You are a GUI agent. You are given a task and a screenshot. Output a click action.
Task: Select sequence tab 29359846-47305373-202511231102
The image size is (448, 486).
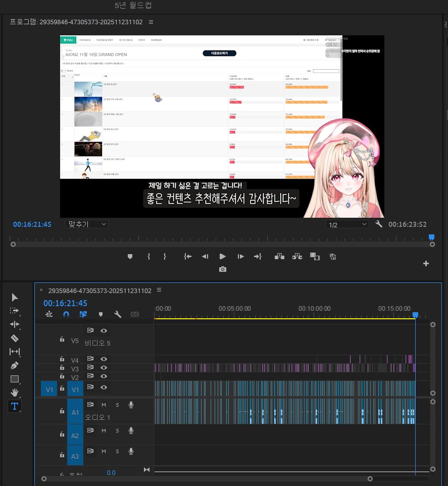(100, 290)
